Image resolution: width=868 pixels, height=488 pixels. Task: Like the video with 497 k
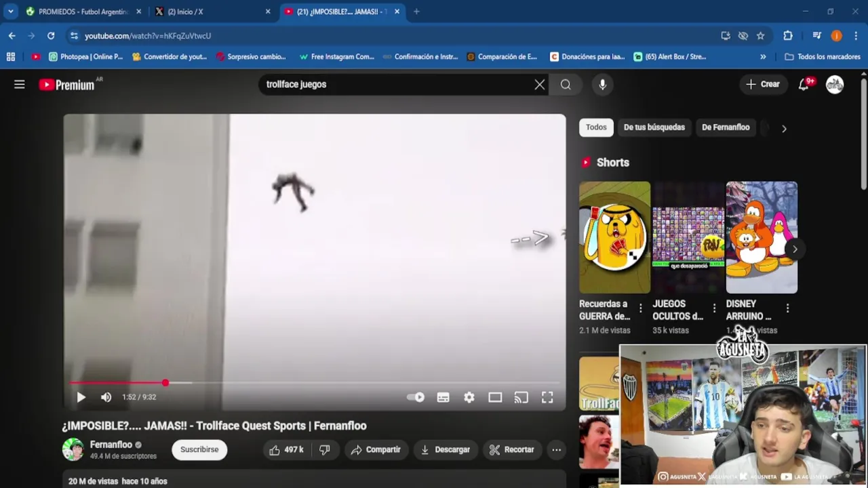286,449
